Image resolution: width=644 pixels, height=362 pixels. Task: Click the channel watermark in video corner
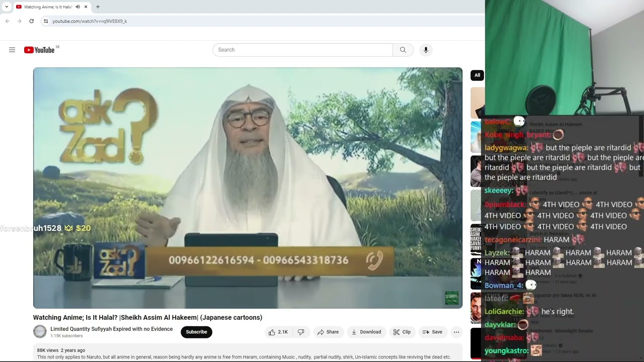[x=452, y=298]
